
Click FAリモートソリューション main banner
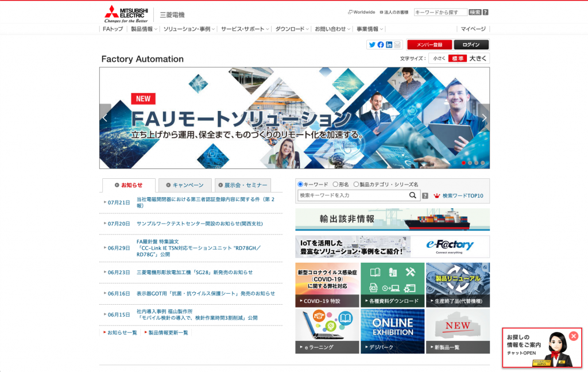295,118
